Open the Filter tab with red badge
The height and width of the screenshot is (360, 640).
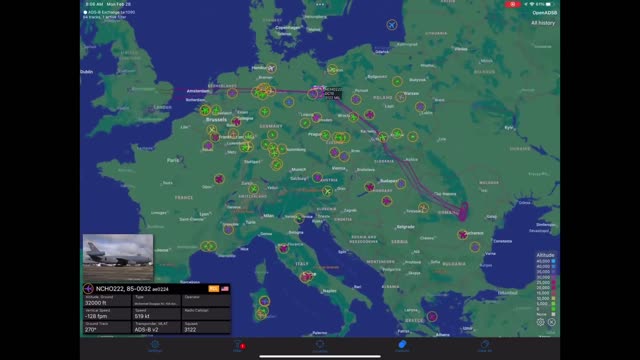tap(238, 346)
